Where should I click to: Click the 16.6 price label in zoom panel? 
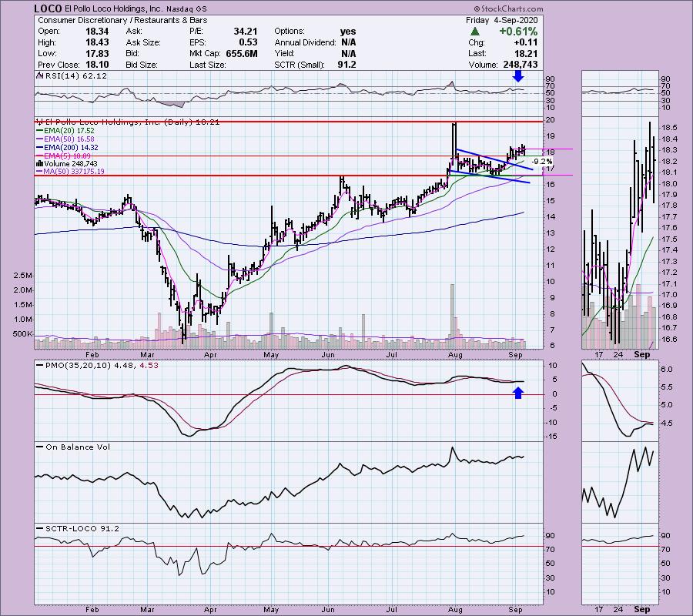click(669, 340)
